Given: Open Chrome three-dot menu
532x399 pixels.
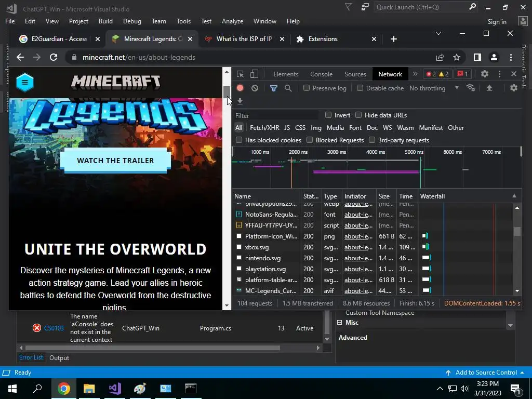Looking at the screenshot, I should 511,57.
